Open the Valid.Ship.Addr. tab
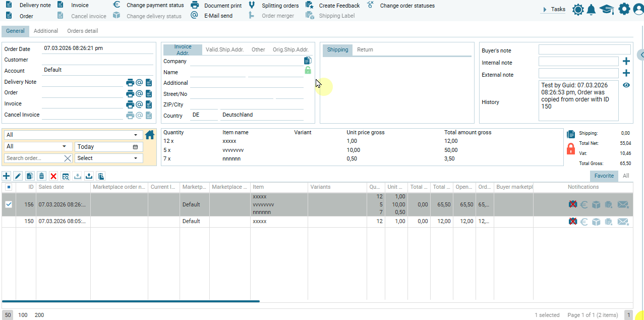The width and height of the screenshot is (644, 320). pos(224,50)
